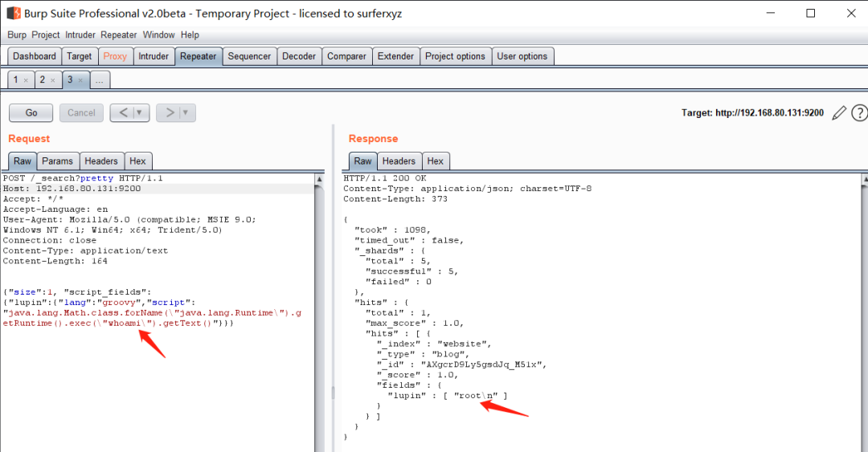Go forward in request history

click(170, 113)
